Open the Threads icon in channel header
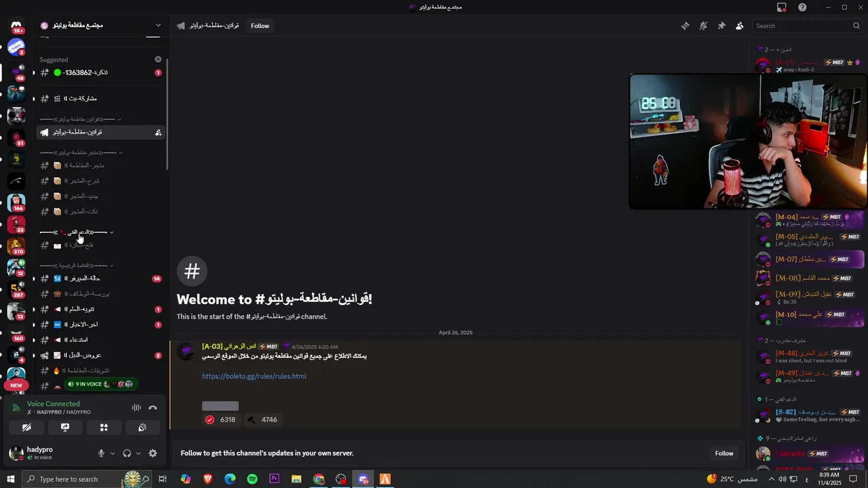The width and height of the screenshot is (868, 488). 685,26
